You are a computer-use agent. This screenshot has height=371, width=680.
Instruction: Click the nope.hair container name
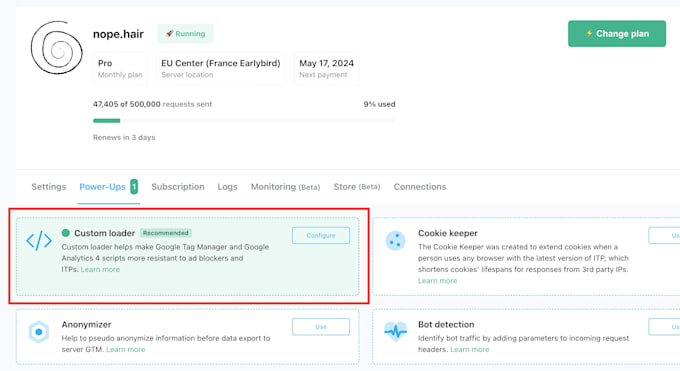[x=118, y=34]
